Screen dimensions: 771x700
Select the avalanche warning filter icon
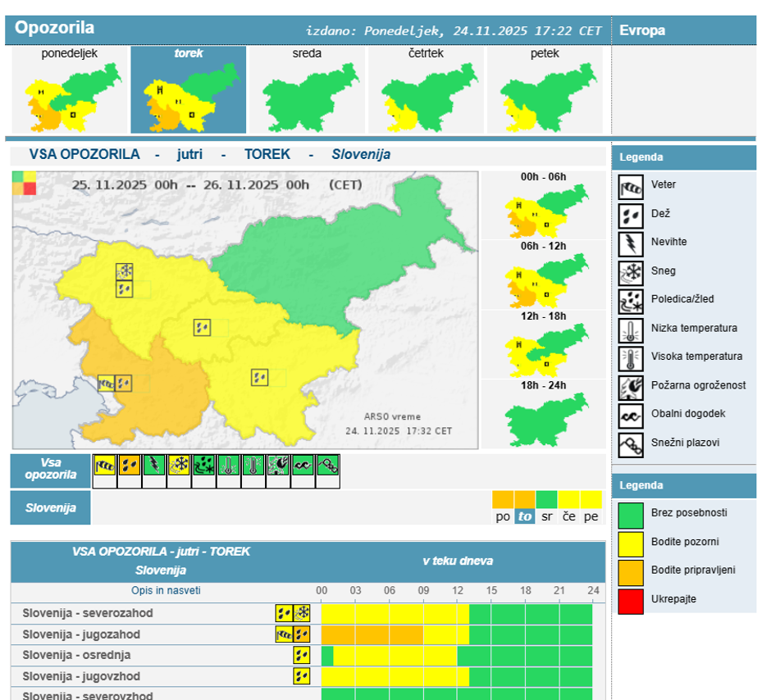[x=328, y=466]
